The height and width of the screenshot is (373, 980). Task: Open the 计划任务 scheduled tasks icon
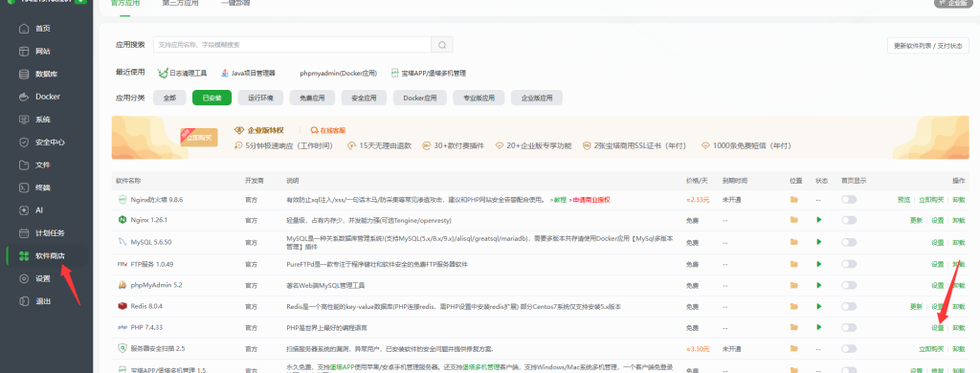[x=24, y=233]
